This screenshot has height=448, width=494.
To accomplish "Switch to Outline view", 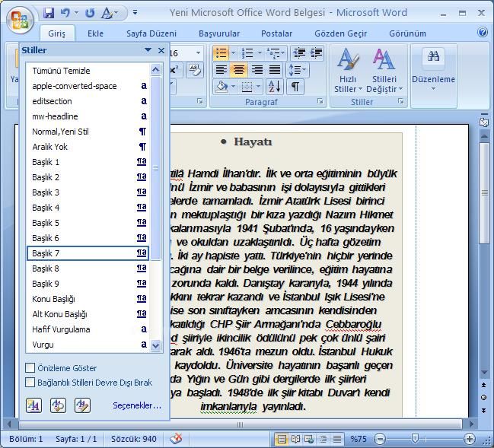I will pyautogui.click(x=323, y=439).
